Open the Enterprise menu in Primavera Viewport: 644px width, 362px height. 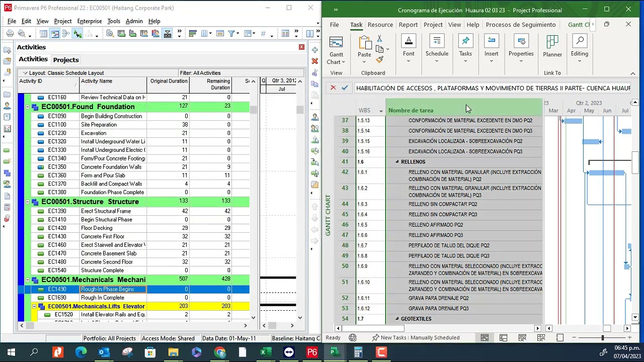[90, 21]
